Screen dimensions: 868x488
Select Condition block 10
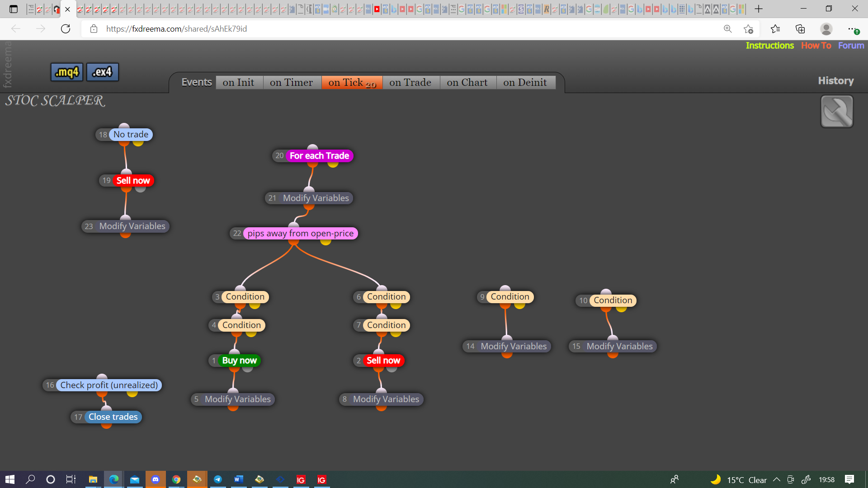click(x=606, y=300)
